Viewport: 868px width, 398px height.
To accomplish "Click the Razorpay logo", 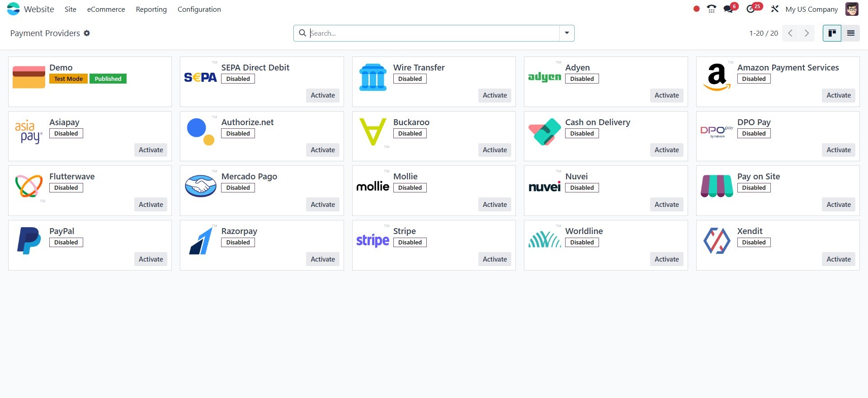I will (x=201, y=241).
